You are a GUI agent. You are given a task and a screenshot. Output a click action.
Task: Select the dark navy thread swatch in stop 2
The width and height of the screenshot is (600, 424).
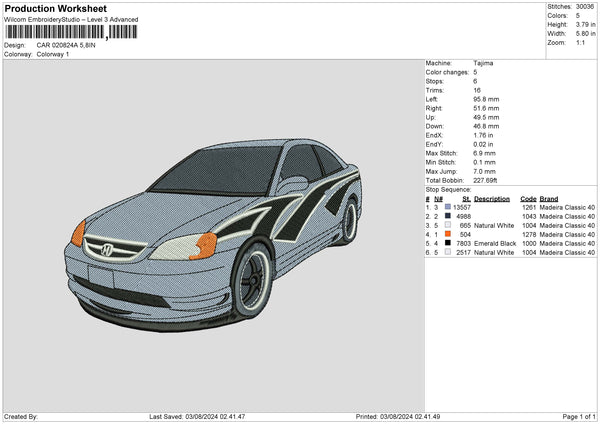point(449,216)
